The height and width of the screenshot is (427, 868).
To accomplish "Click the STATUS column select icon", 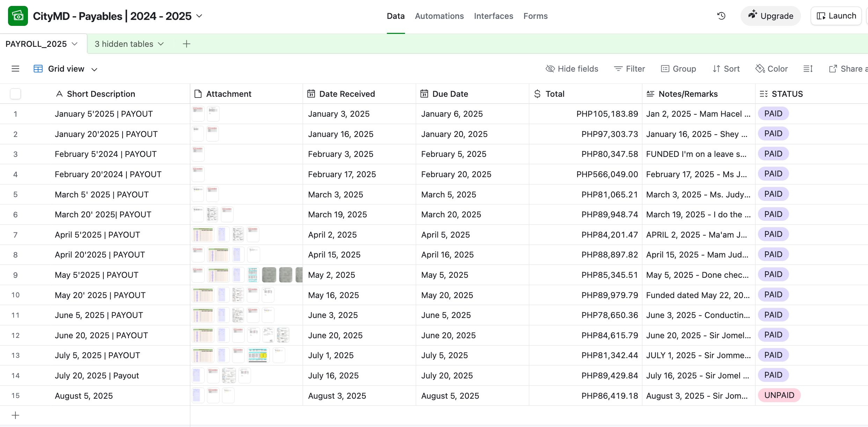I will point(764,94).
